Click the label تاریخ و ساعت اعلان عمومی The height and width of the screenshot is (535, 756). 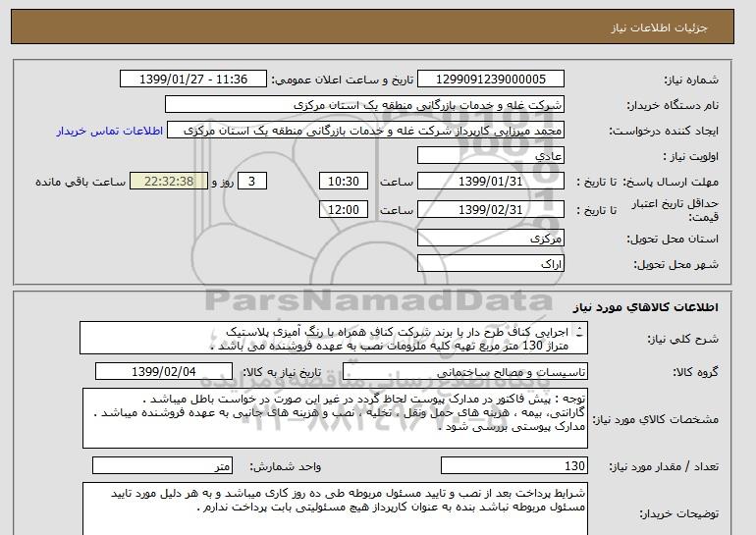pyautogui.click(x=343, y=80)
